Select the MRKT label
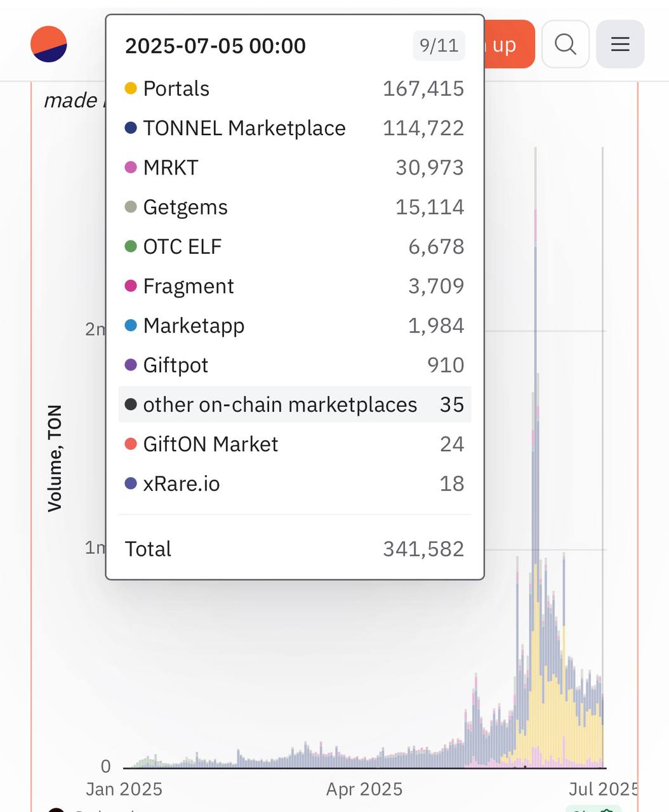Viewport: 669px width, 812px height. (x=171, y=167)
